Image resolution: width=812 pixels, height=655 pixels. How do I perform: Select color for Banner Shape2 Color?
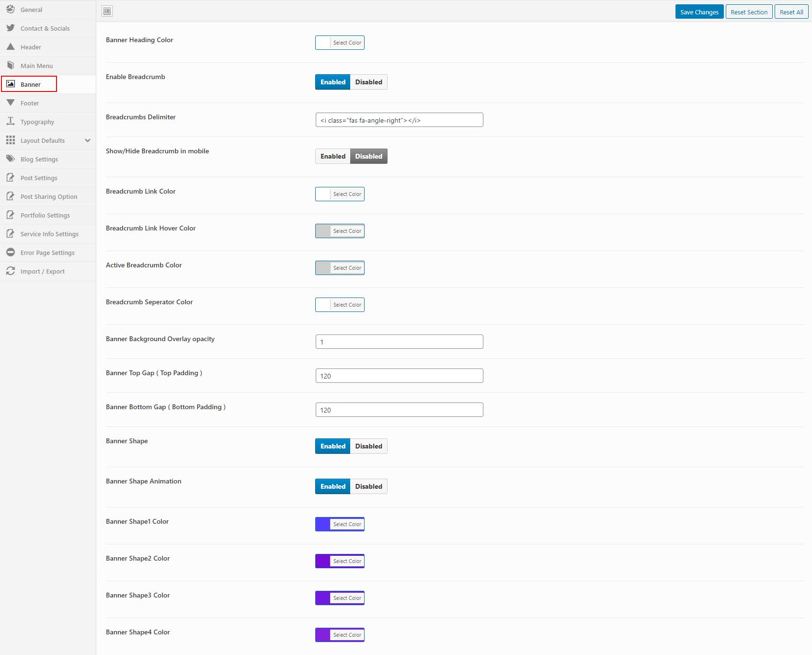click(340, 561)
